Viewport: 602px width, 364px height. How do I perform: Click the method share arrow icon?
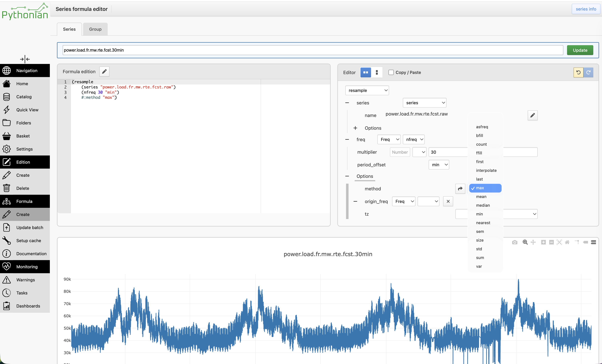(460, 189)
